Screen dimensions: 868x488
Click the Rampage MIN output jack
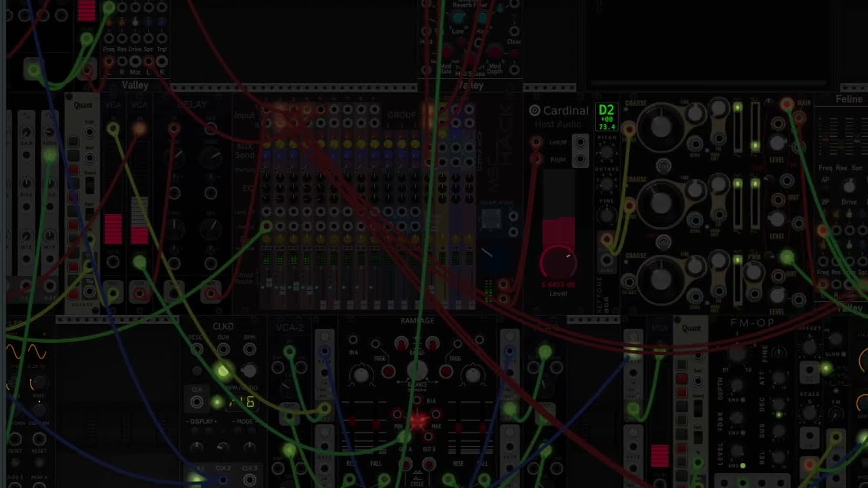399,414
